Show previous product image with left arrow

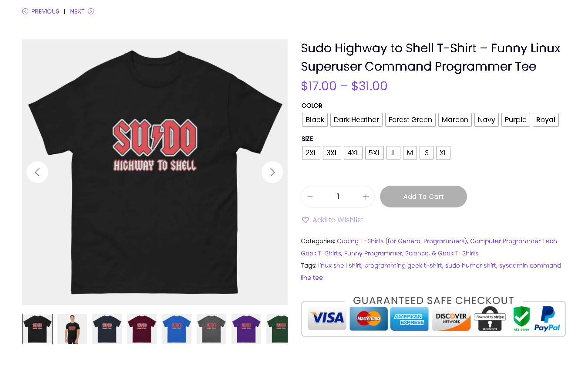[37, 172]
